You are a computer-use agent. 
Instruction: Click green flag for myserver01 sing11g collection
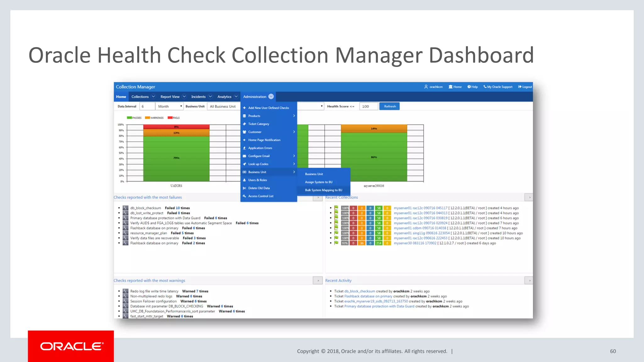(x=336, y=233)
